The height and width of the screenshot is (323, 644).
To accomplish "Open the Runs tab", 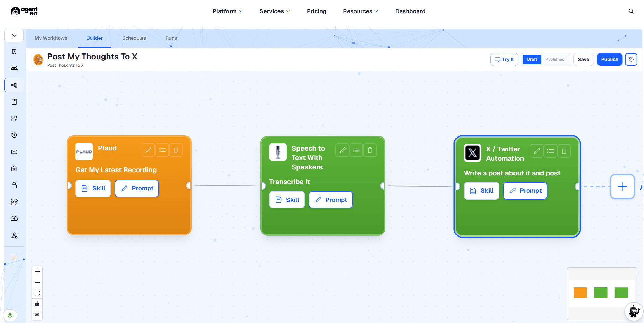I will pos(171,38).
